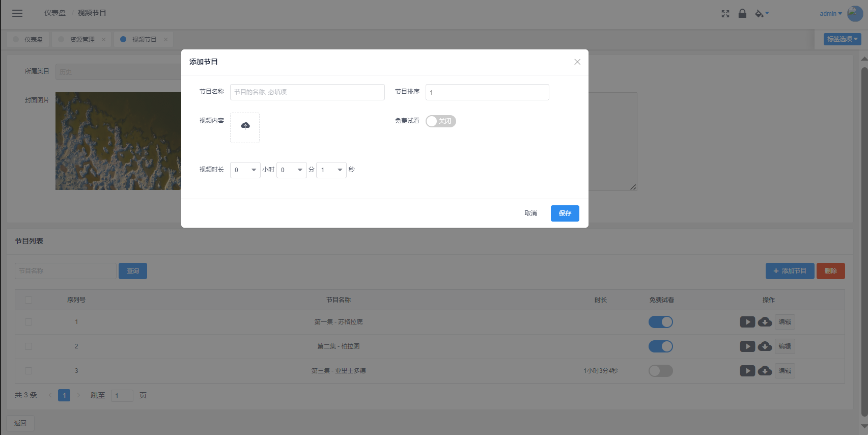Close the 资源管理 tab
The image size is (868, 435).
click(x=104, y=39)
